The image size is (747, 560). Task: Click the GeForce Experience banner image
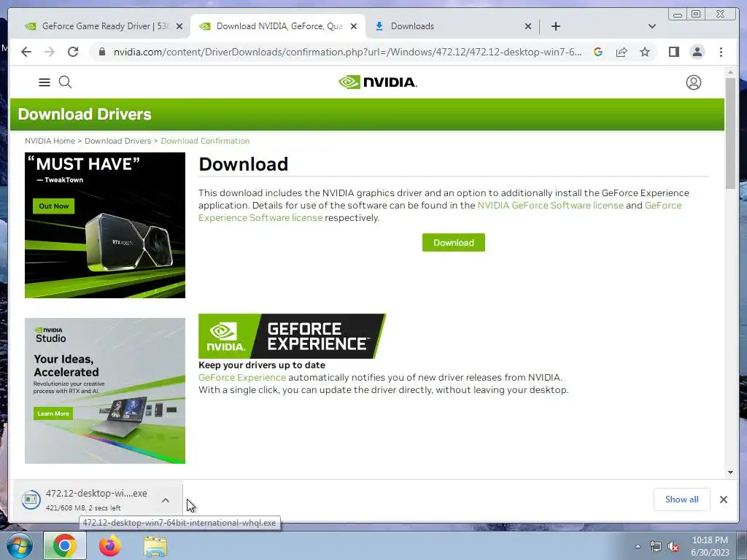292,336
